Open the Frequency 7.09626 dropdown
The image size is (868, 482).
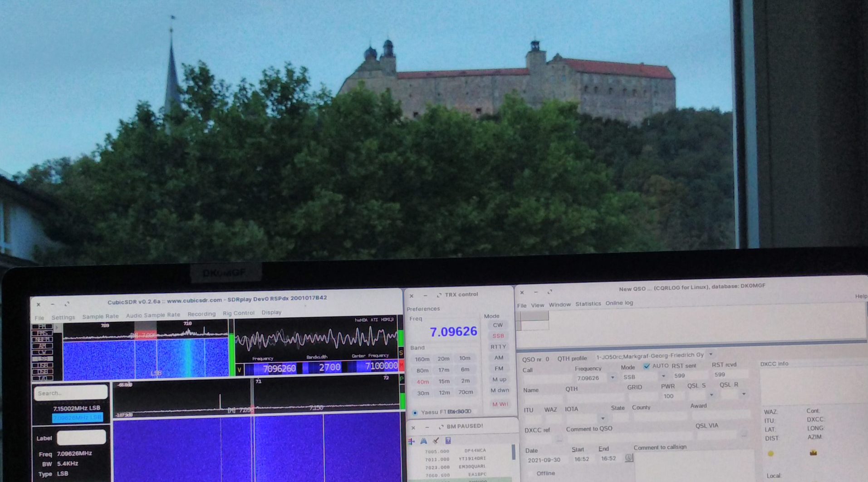[613, 378]
